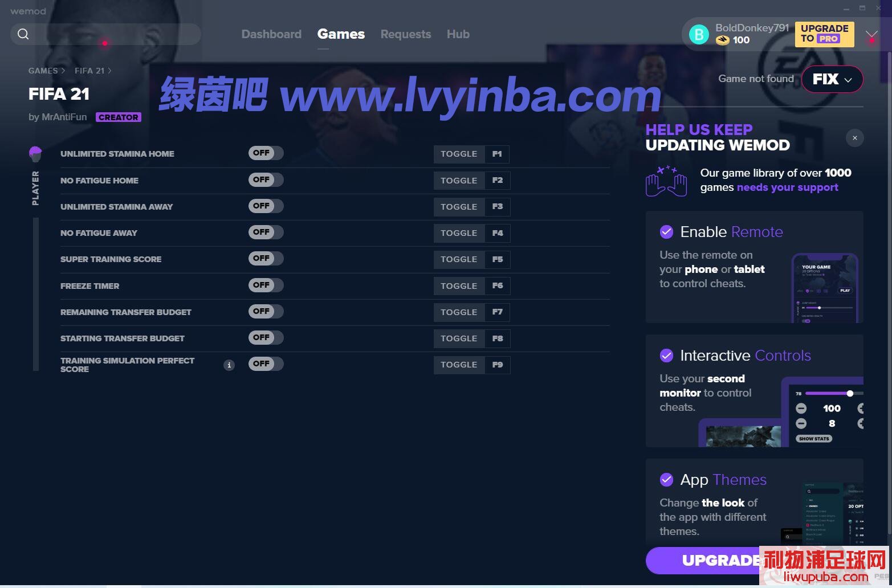Click the right-side vertical scrollbar
Viewport: 892px width, 588px height.
[889, 293]
